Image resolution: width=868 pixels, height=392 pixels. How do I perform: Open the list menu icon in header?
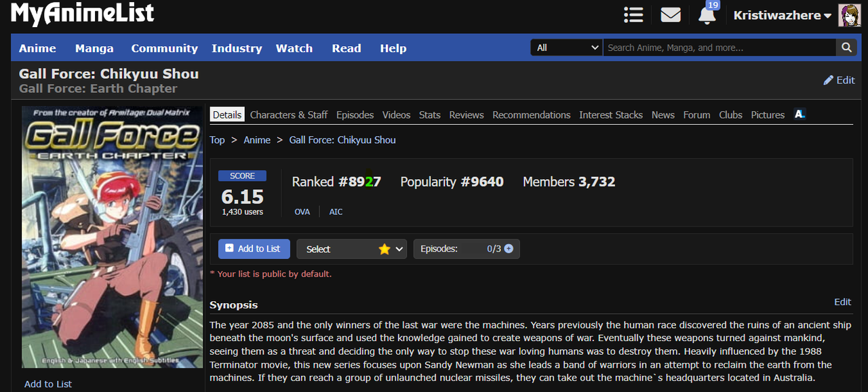pos(633,15)
